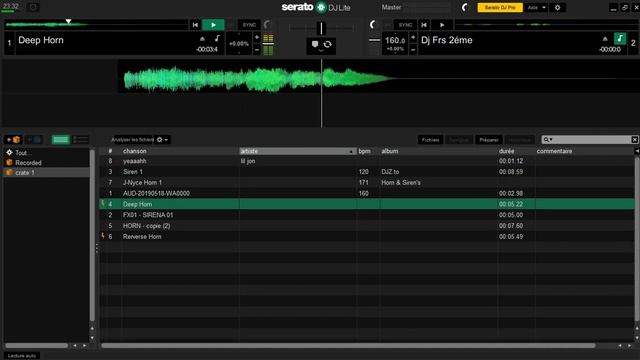Increase deck 2 pitch with plus
640x360 pixels.
tap(413, 38)
